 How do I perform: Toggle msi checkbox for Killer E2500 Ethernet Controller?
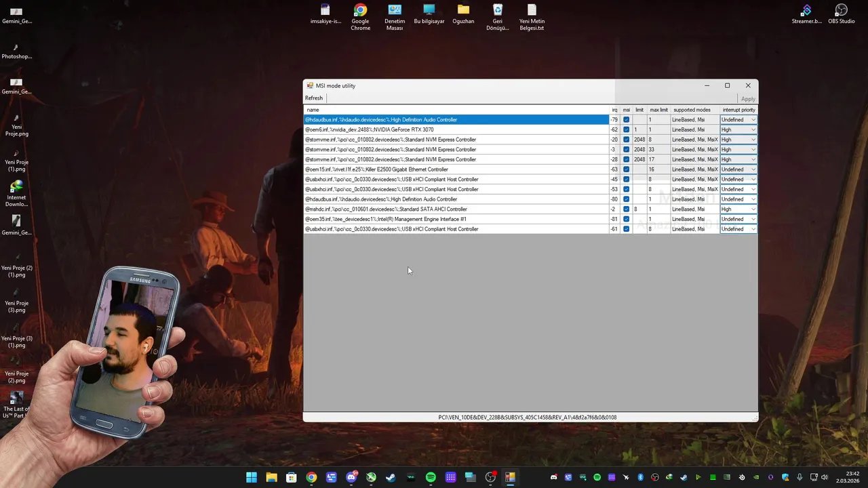pyautogui.click(x=626, y=169)
